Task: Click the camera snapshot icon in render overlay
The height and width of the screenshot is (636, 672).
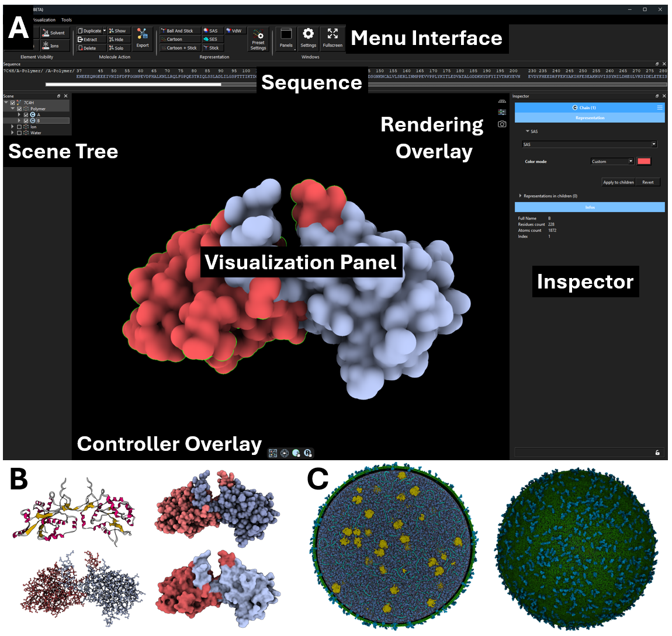Action: pyautogui.click(x=502, y=124)
